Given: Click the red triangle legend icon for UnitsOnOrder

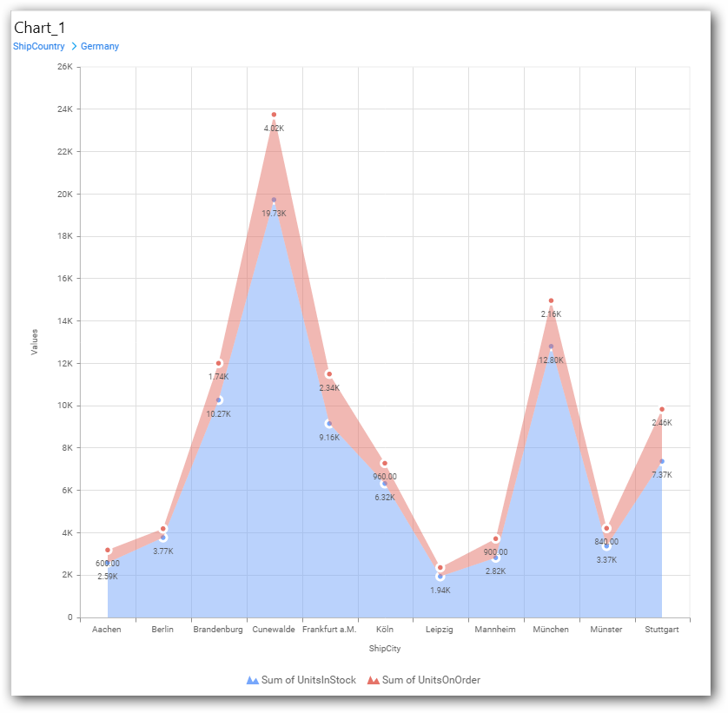Looking at the screenshot, I should 374,681.
